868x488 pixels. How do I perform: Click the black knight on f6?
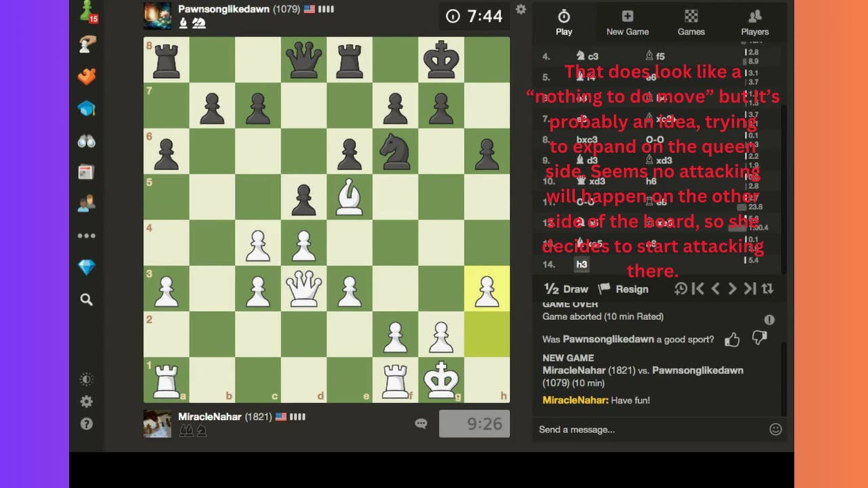click(395, 151)
